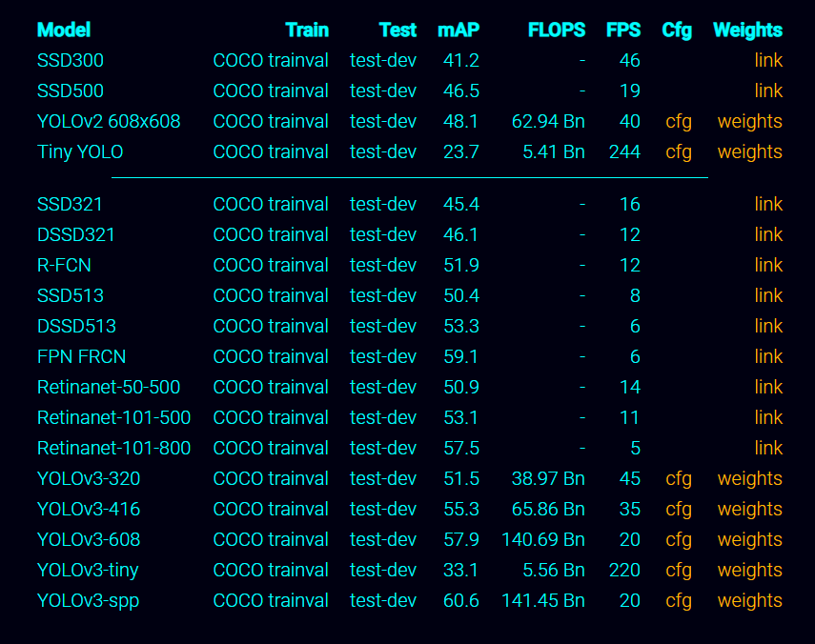The height and width of the screenshot is (644, 815).
Task: Open the FPN FRCN link
Action: pos(768,357)
